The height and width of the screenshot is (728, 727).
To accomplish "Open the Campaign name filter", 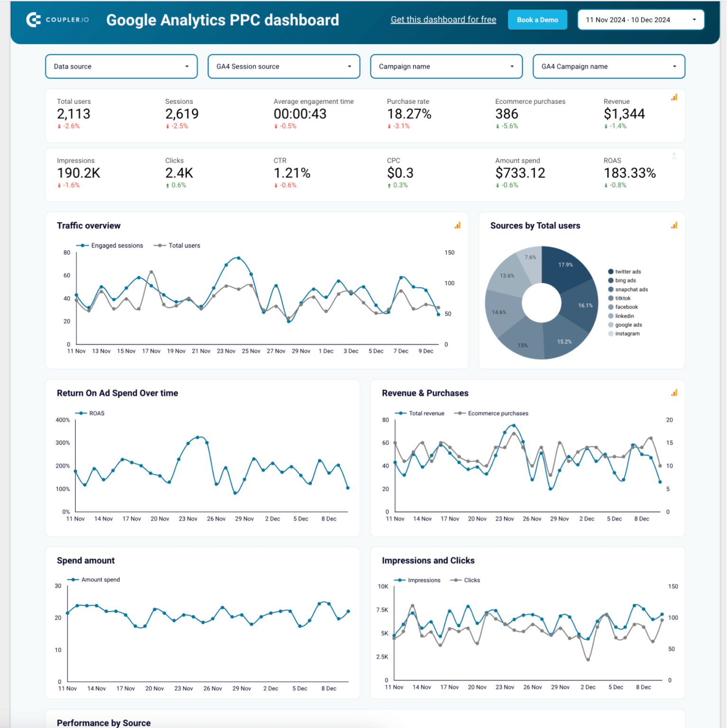I will pos(445,66).
